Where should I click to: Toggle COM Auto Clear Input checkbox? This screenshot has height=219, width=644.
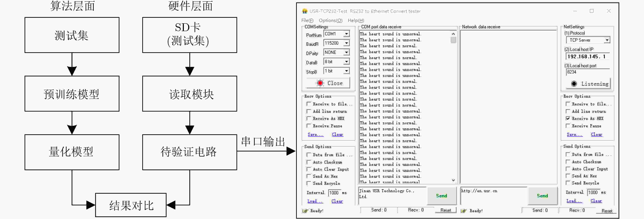(309, 169)
